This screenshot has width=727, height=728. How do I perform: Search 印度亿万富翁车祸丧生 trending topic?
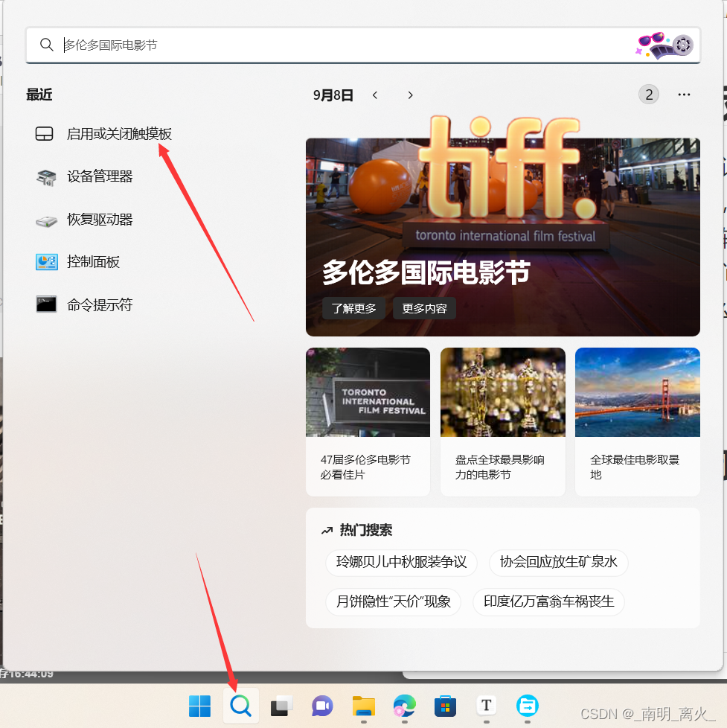pos(548,601)
